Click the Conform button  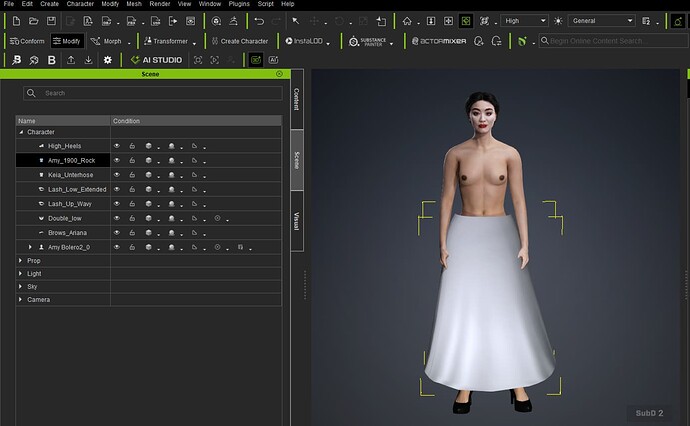[x=27, y=41]
